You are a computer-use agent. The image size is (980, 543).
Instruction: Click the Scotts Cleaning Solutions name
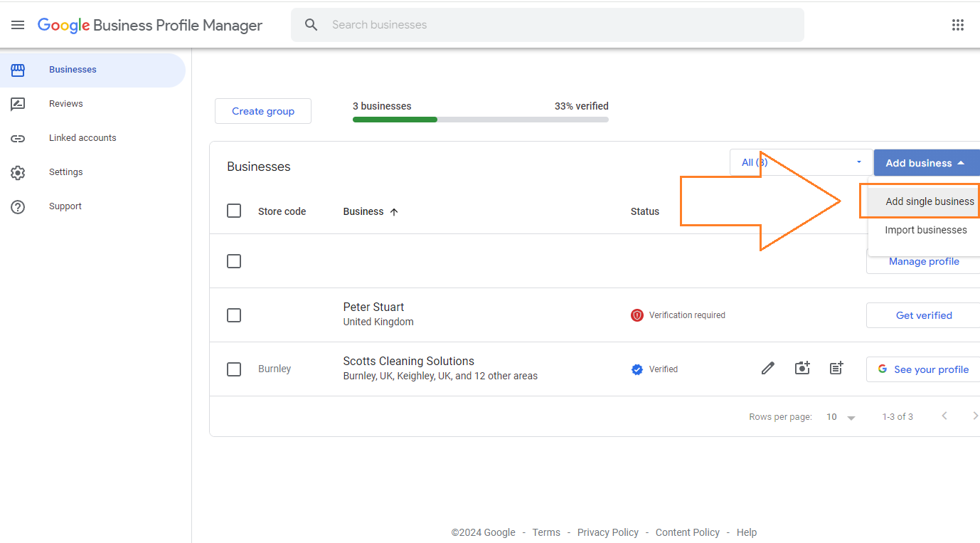point(408,361)
